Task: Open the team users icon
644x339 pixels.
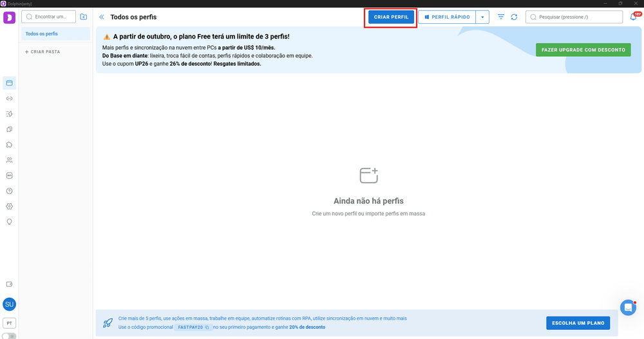Action: pyautogui.click(x=10, y=160)
